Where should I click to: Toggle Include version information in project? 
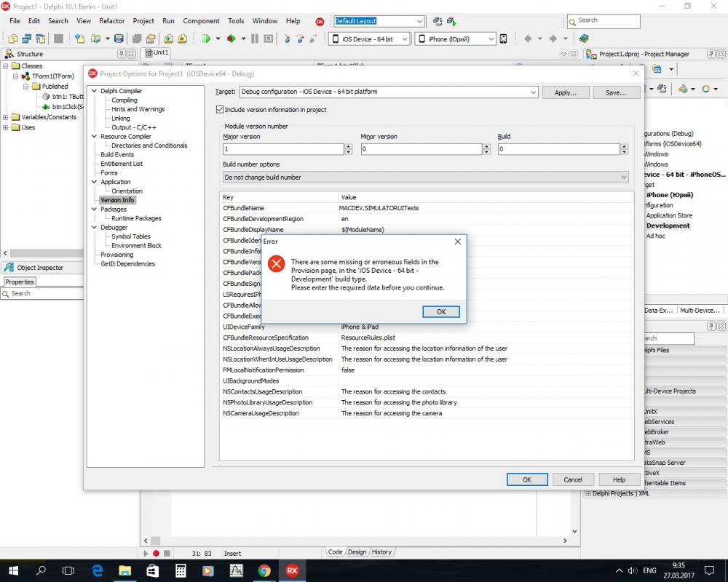point(220,110)
